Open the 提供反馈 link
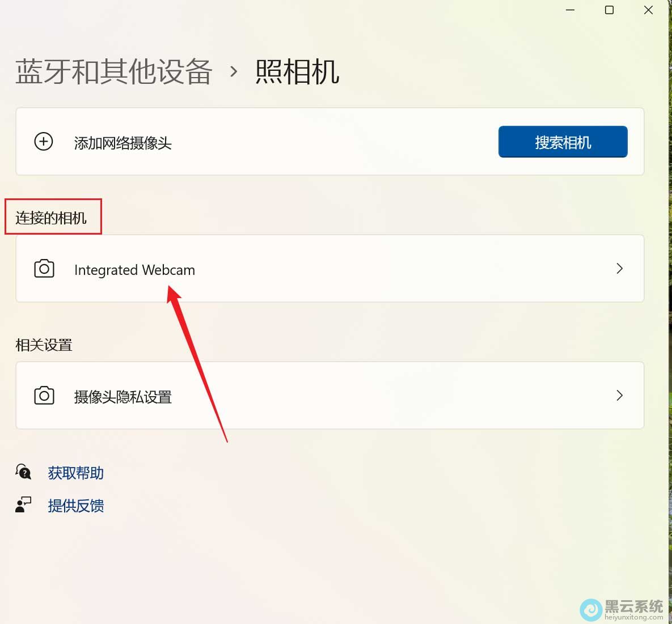 click(75, 505)
